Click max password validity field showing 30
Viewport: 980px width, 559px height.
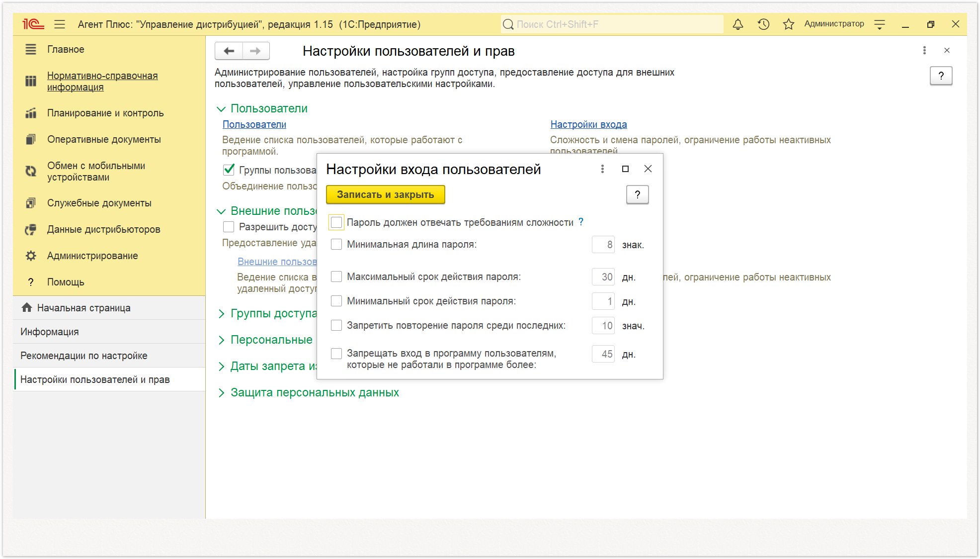coord(603,277)
